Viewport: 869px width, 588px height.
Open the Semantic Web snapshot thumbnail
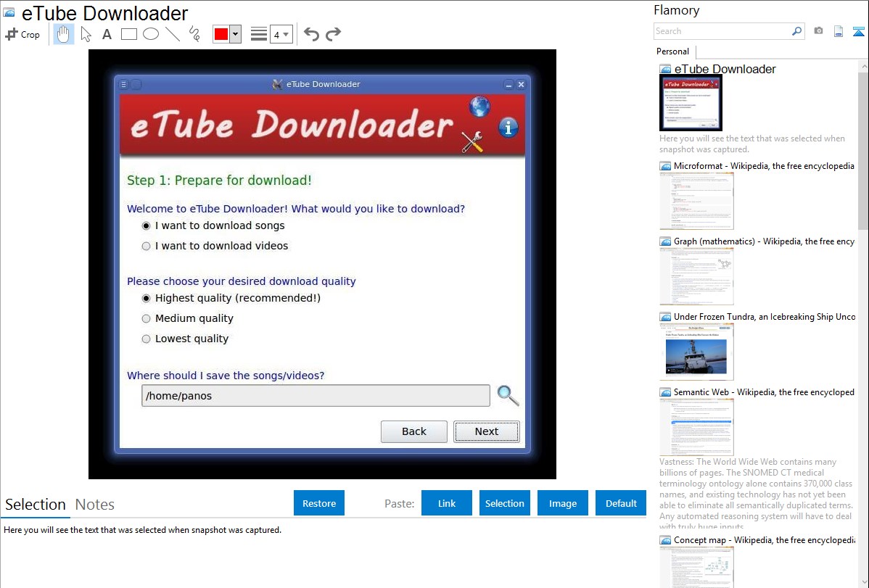(x=696, y=427)
